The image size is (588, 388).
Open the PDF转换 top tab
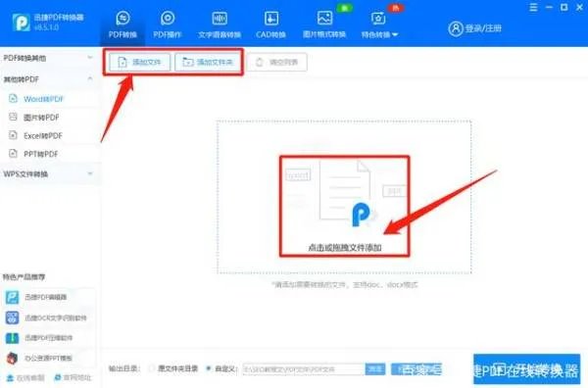coord(122,25)
